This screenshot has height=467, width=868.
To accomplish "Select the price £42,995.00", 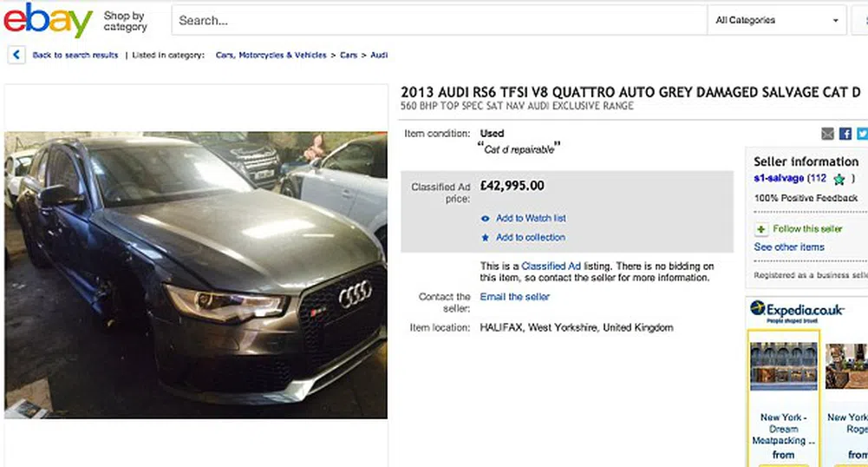I will (x=512, y=186).
